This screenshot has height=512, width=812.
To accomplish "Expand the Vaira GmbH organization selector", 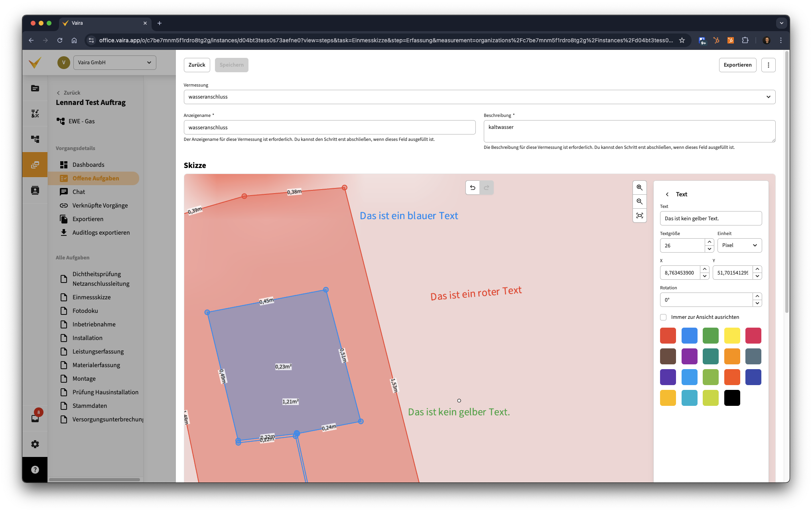I will pos(115,63).
